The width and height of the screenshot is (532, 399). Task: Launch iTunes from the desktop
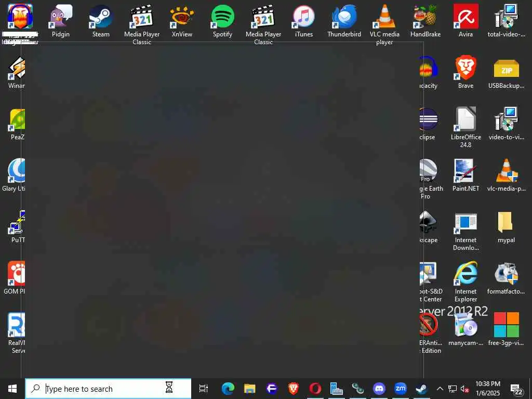303,21
